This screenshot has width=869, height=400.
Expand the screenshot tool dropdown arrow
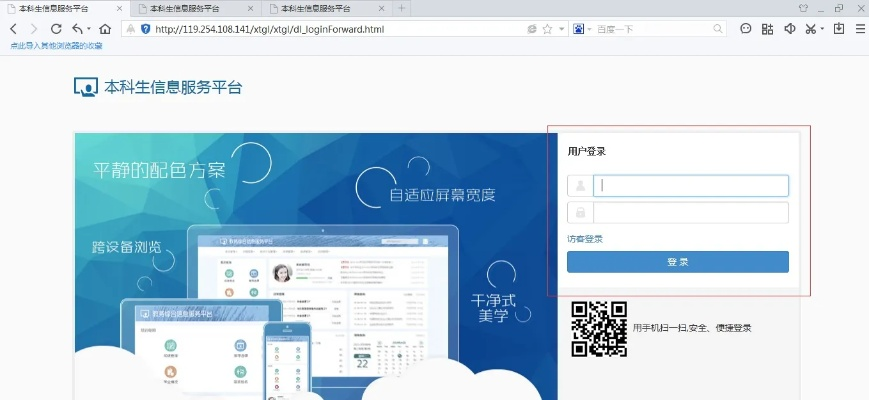(822, 29)
